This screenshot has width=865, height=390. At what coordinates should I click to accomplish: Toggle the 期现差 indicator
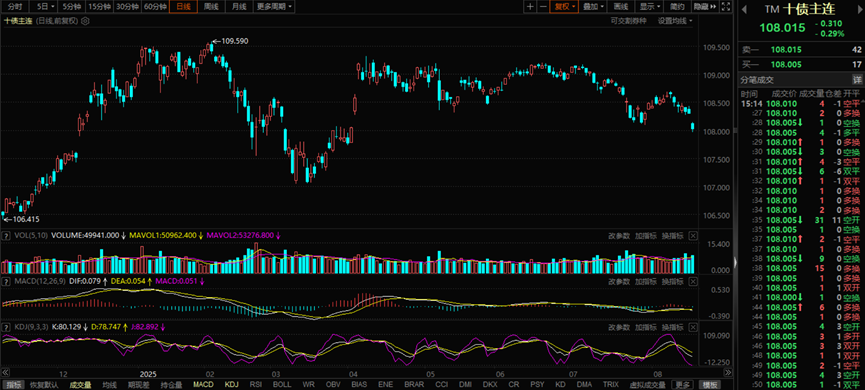click(137, 384)
